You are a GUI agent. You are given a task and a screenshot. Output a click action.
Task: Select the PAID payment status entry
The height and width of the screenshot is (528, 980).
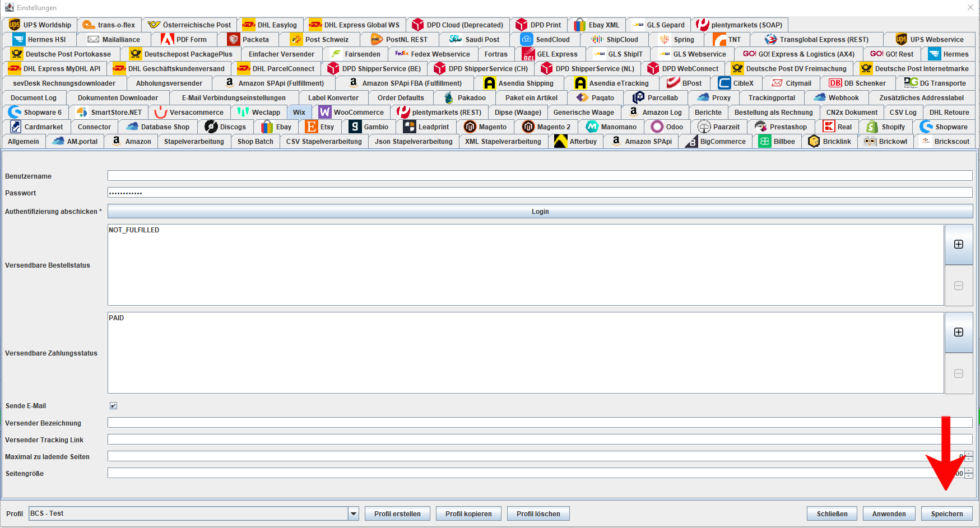117,318
